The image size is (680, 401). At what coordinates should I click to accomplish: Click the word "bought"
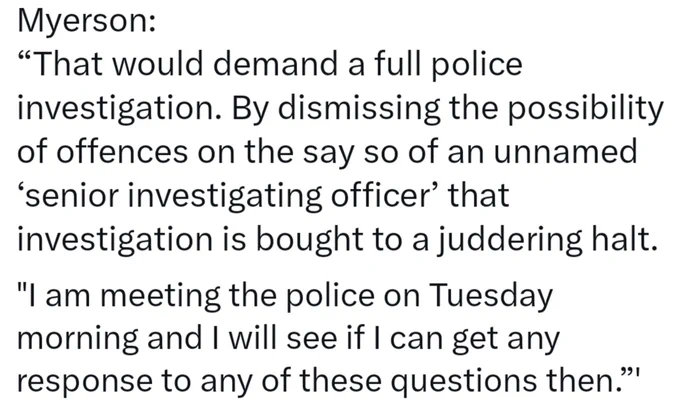[x=309, y=240]
